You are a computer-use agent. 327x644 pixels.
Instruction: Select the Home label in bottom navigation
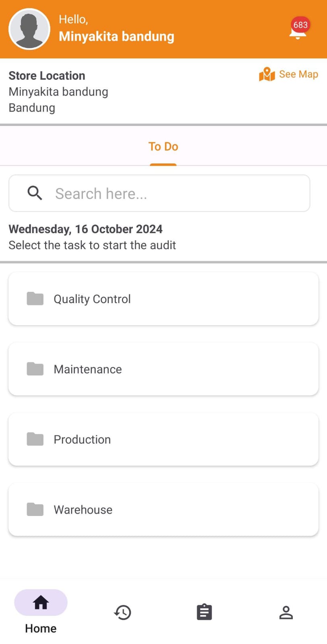pyautogui.click(x=41, y=628)
